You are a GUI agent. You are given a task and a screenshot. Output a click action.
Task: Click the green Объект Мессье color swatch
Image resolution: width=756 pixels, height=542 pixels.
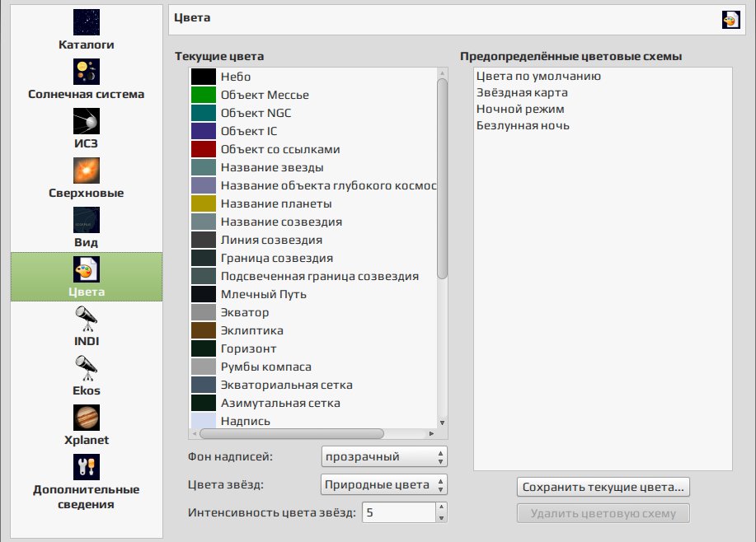pos(204,95)
